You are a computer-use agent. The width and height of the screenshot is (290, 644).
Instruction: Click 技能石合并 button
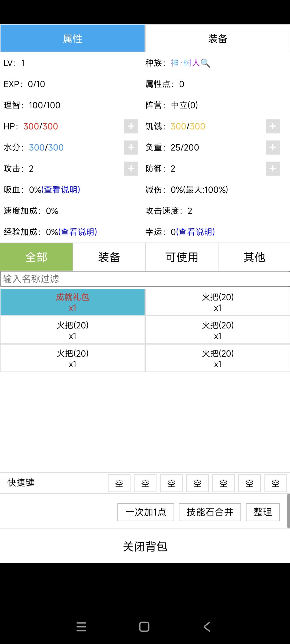point(210,512)
